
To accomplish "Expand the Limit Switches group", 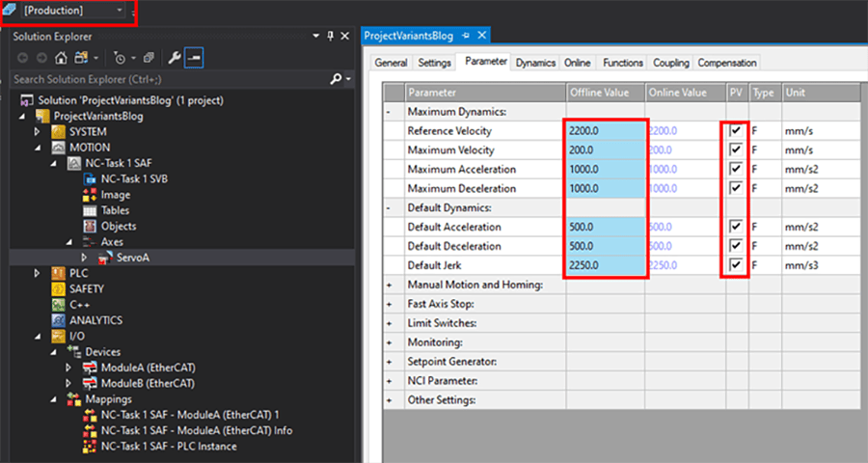I will point(389,323).
